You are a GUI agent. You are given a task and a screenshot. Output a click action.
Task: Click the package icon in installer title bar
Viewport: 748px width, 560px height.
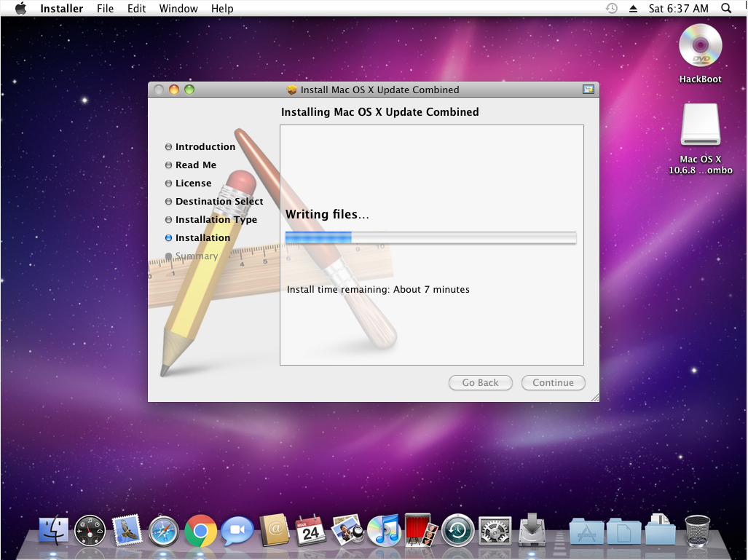[292, 90]
